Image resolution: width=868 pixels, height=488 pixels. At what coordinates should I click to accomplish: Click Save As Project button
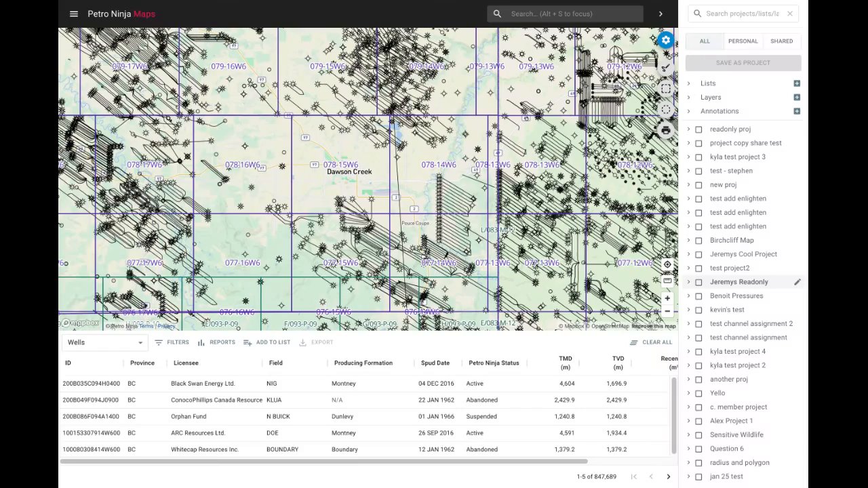(x=743, y=63)
